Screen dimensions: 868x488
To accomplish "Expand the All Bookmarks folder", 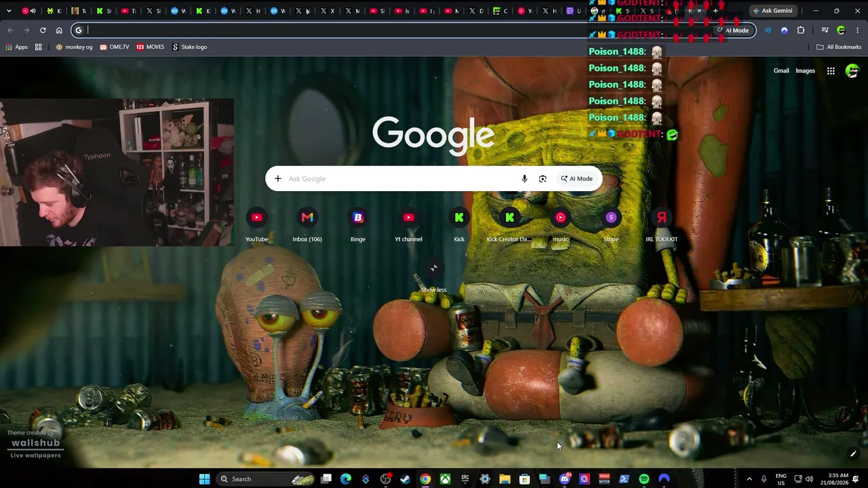I will [x=839, y=47].
